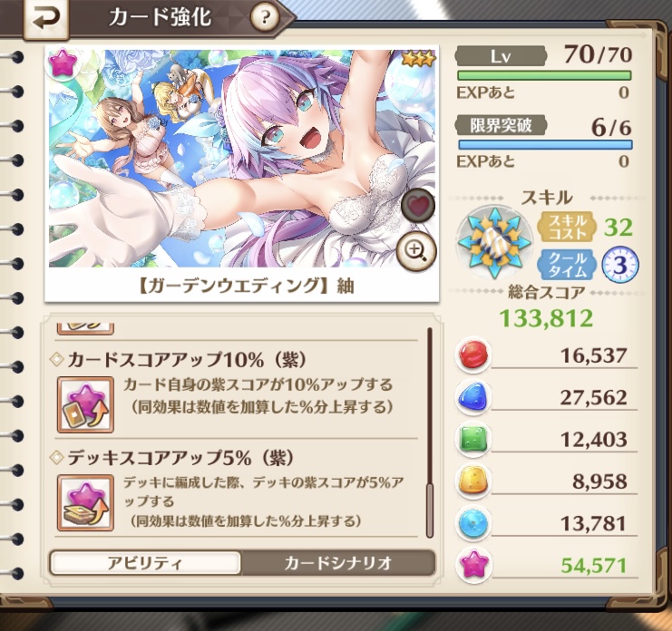Screen dimensions: 672x631
Task: Select the blue triangle candy icon
Action: pos(473,397)
